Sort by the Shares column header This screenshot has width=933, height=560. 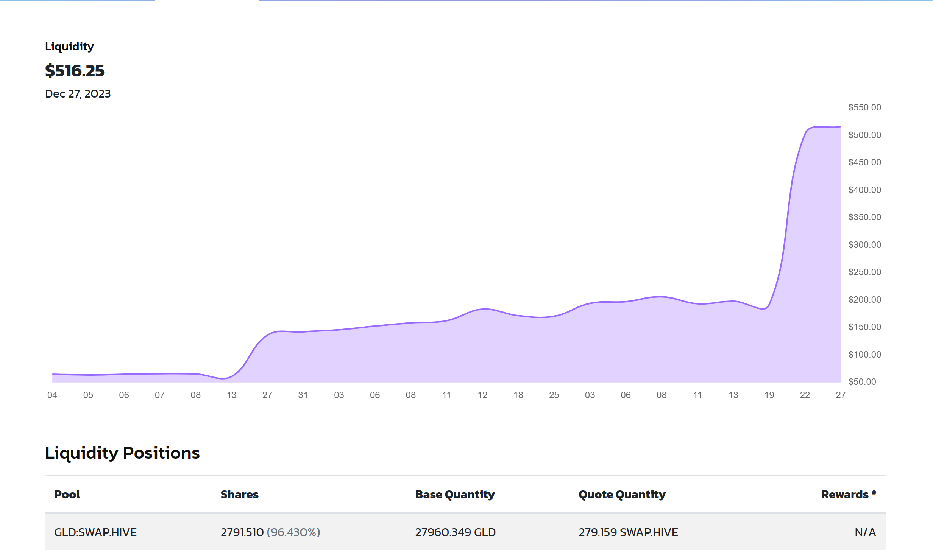click(239, 495)
